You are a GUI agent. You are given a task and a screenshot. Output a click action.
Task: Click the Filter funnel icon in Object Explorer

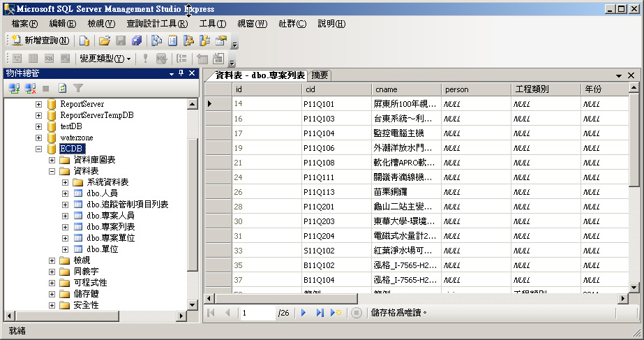coord(78,88)
